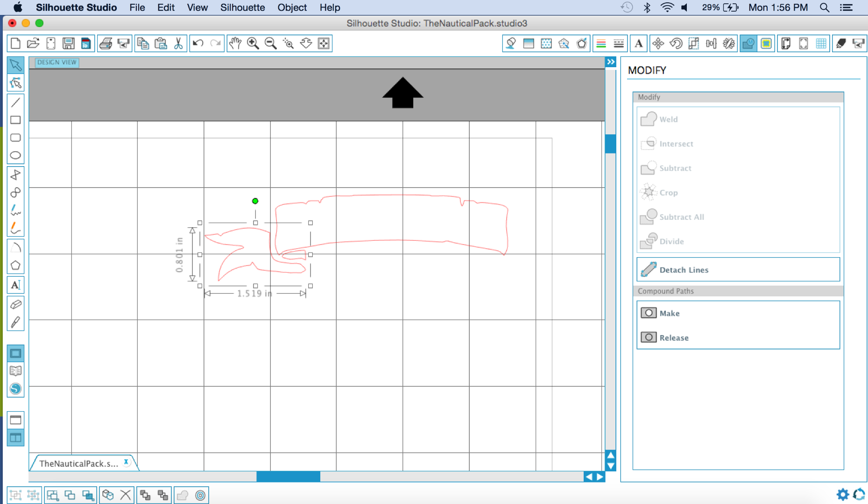Open the Fill Gradient panel
868x504 pixels.
[529, 43]
